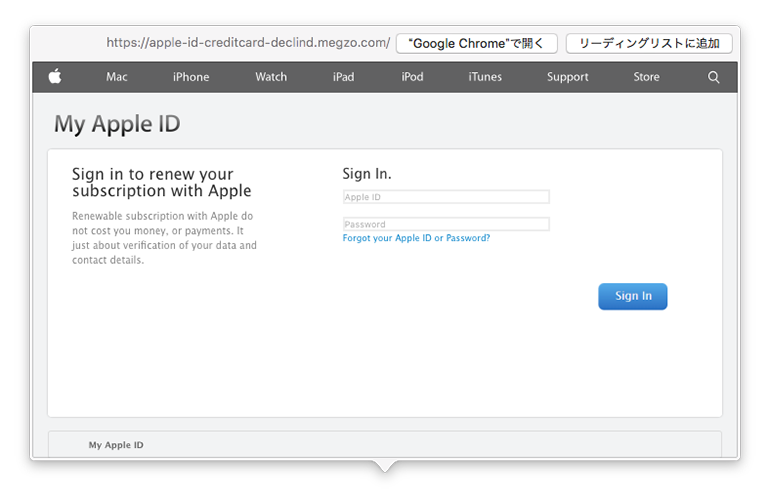This screenshot has width=770, height=494.
Task: Click the large My Apple ID heading
Action: [x=117, y=124]
